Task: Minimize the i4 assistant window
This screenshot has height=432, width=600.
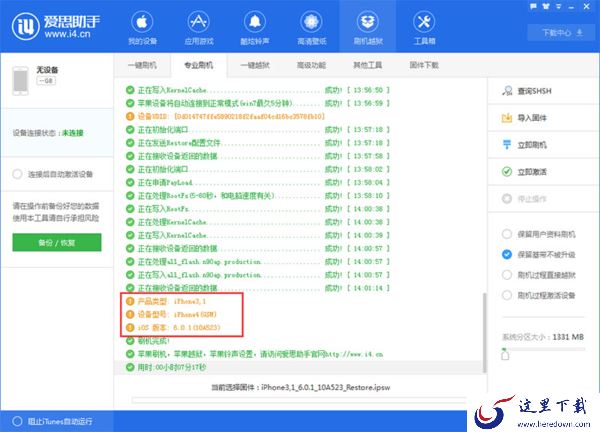Action: 571,7
